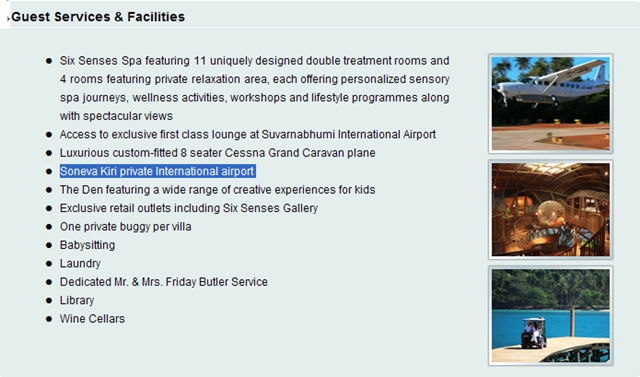This screenshot has width=640, height=377.
Task: Open the Cessna plane landing thumbnail
Action: coord(551,104)
